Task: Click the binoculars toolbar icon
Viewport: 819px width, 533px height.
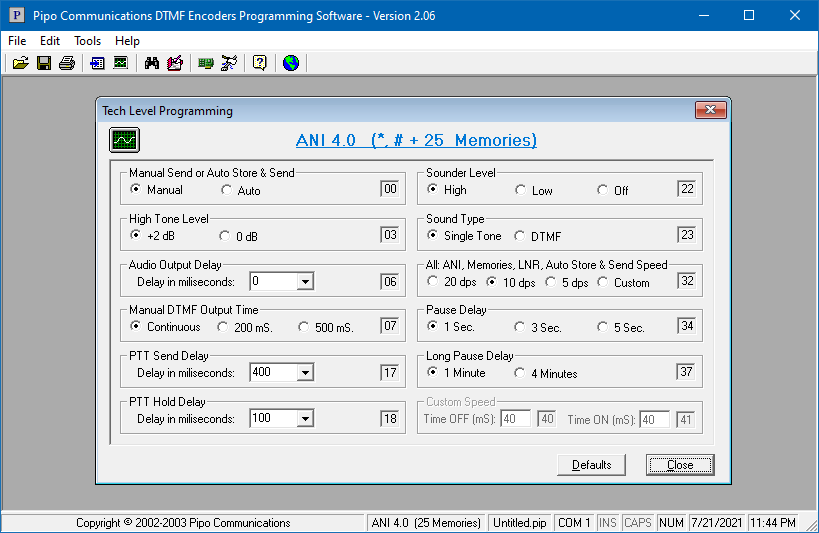Action: pyautogui.click(x=152, y=63)
